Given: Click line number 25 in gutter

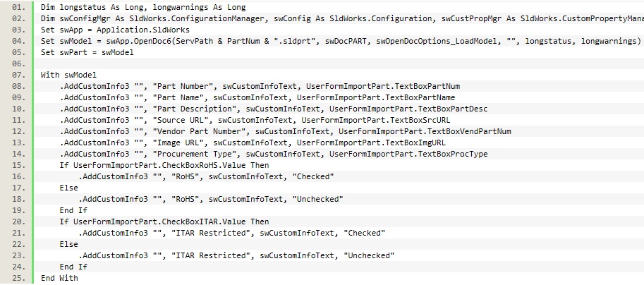Looking at the screenshot, I should click(x=19, y=278).
